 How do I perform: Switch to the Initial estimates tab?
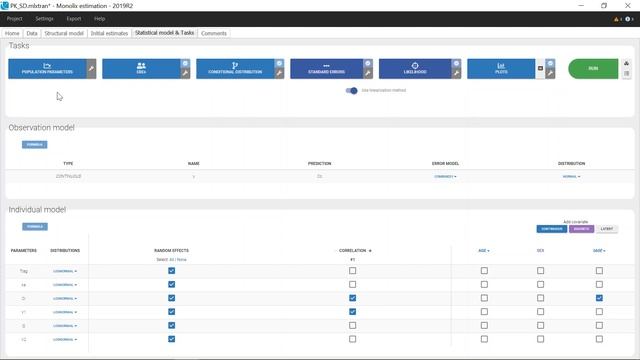coord(109,33)
